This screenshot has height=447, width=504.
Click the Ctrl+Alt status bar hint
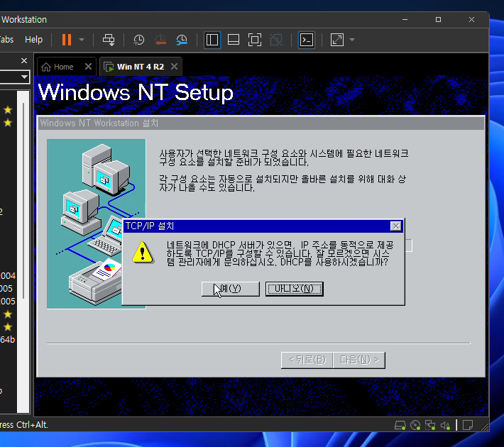[x=24, y=425]
